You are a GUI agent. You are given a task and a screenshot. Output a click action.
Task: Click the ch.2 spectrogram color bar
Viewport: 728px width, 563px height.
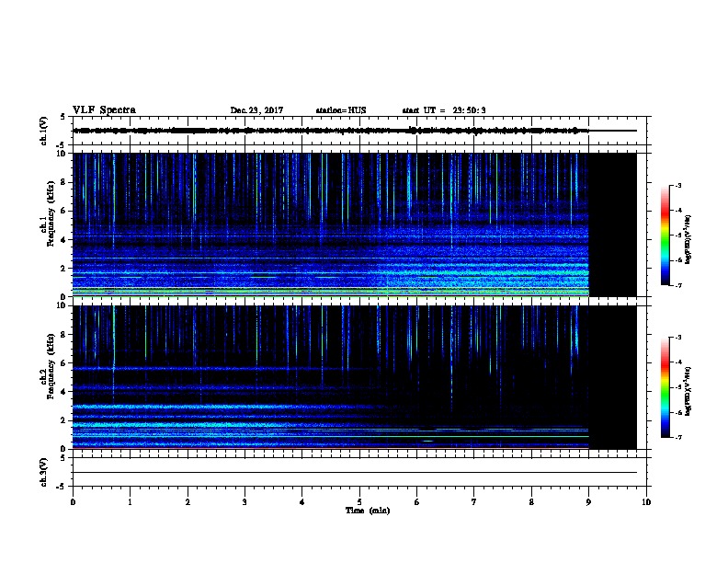[x=665, y=387]
